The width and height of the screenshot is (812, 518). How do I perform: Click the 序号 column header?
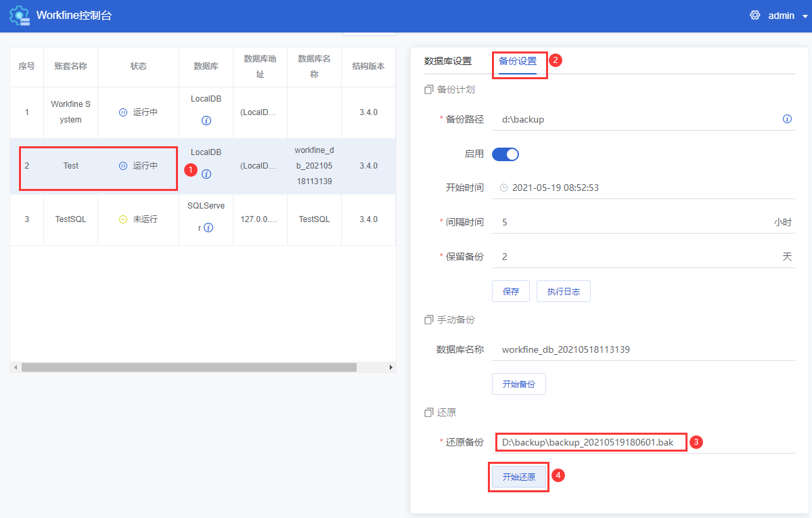pyautogui.click(x=27, y=66)
